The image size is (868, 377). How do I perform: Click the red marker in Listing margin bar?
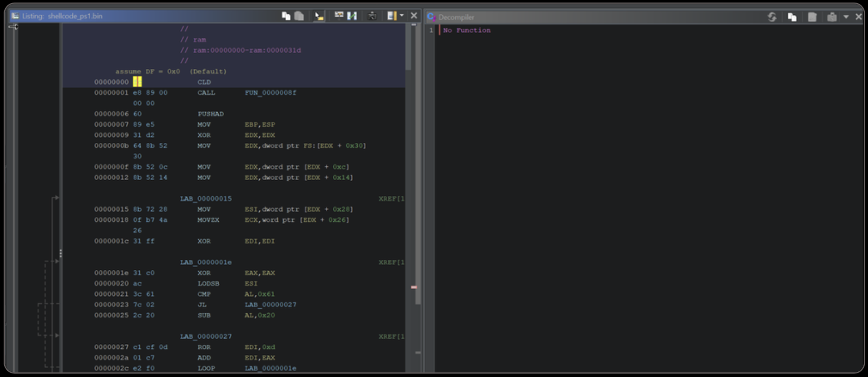point(414,287)
